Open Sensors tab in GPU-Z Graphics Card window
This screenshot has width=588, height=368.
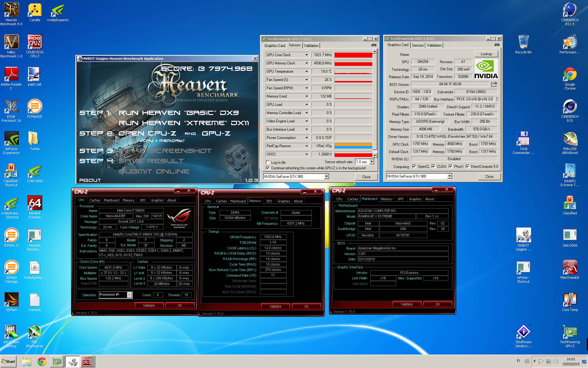pos(418,45)
